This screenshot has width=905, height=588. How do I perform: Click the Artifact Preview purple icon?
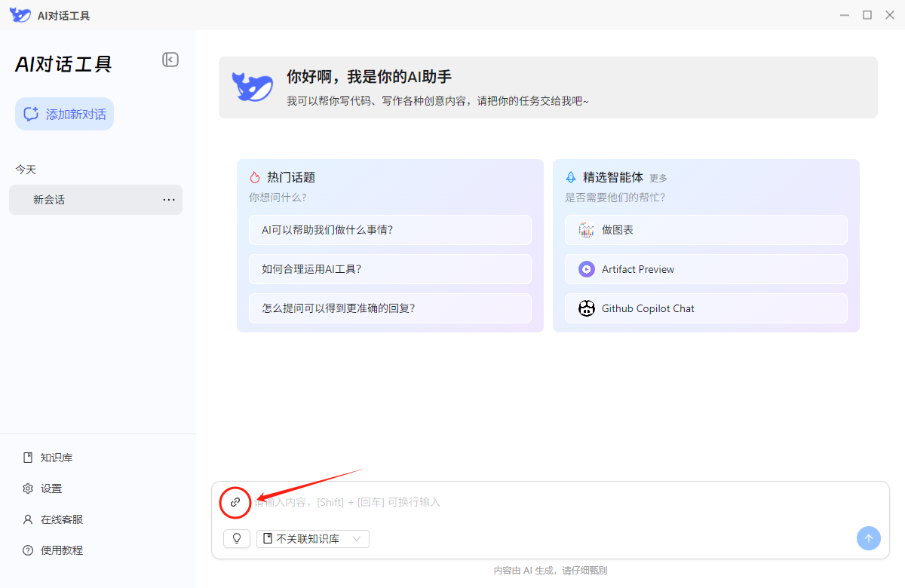tap(587, 269)
